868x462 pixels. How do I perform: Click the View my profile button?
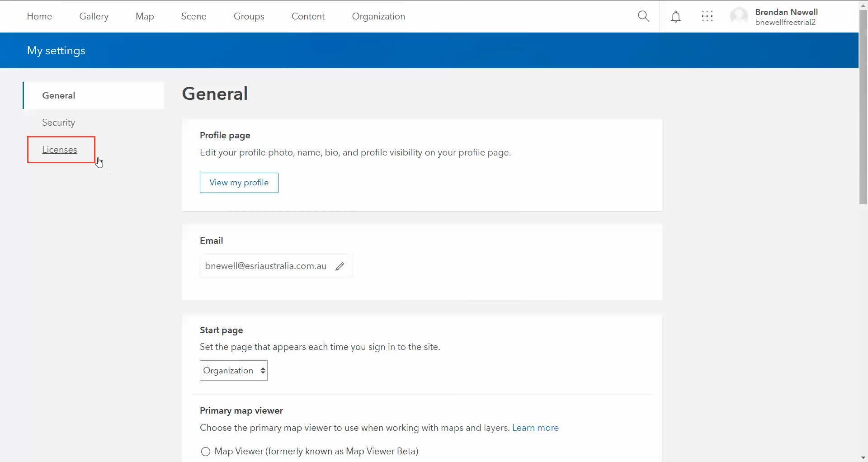[239, 183]
